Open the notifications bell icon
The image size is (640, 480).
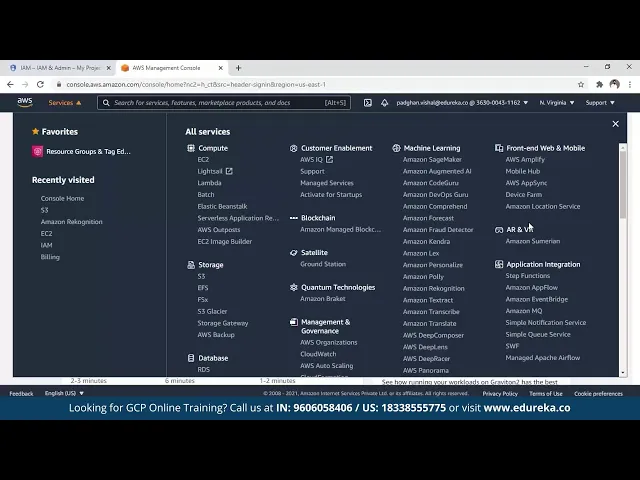click(x=384, y=103)
